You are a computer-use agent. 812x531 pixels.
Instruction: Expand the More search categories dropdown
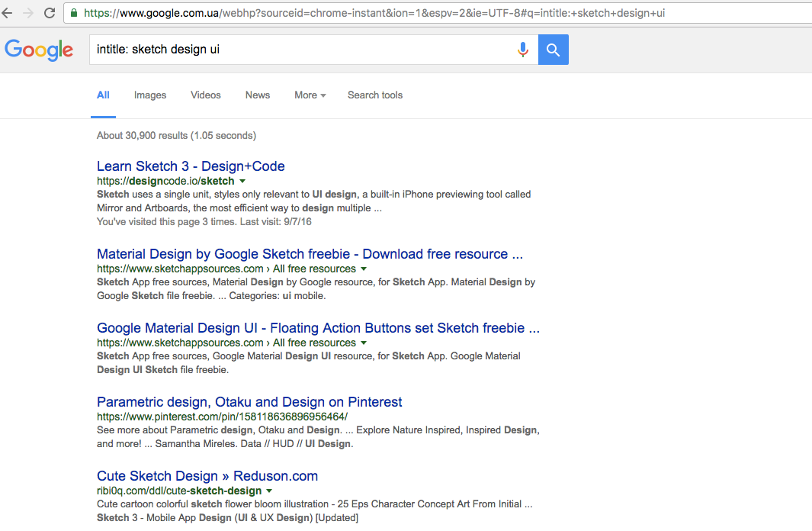(x=310, y=95)
